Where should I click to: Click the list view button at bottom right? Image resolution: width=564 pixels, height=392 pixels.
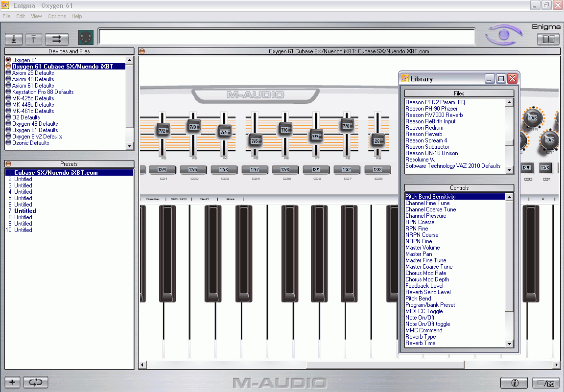pyautogui.click(x=545, y=383)
